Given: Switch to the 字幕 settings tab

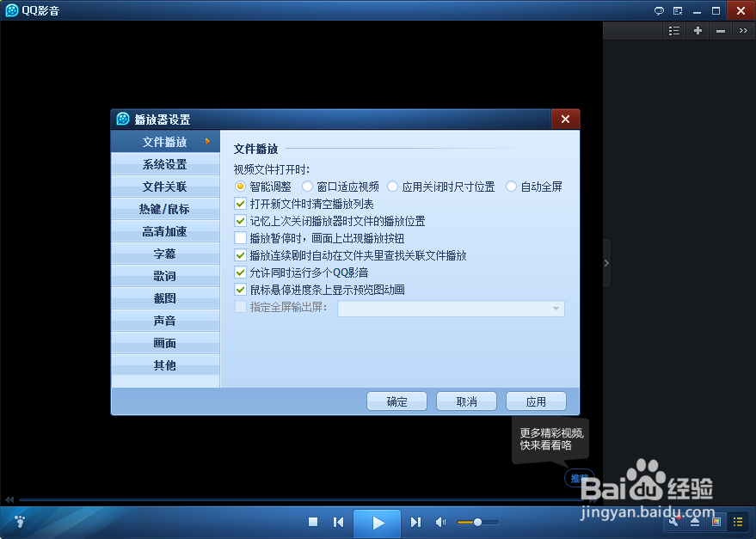Looking at the screenshot, I should [165, 254].
